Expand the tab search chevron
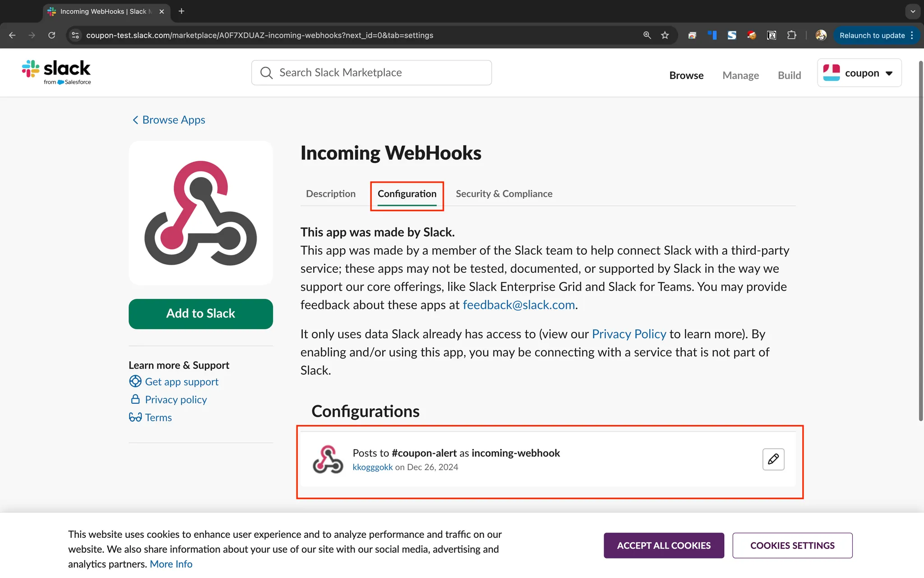 (913, 11)
